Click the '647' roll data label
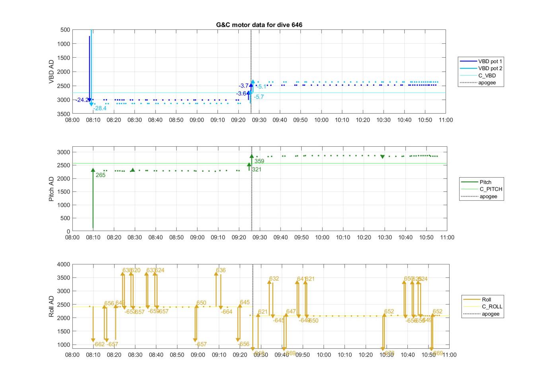Image resolution: width=557 pixels, height=392 pixels. tap(291, 312)
